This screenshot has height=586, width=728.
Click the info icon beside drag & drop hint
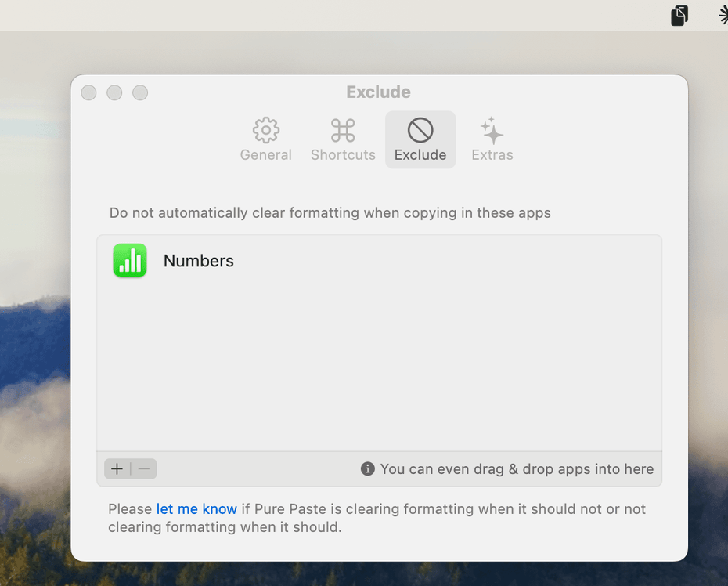click(x=367, y=468)
